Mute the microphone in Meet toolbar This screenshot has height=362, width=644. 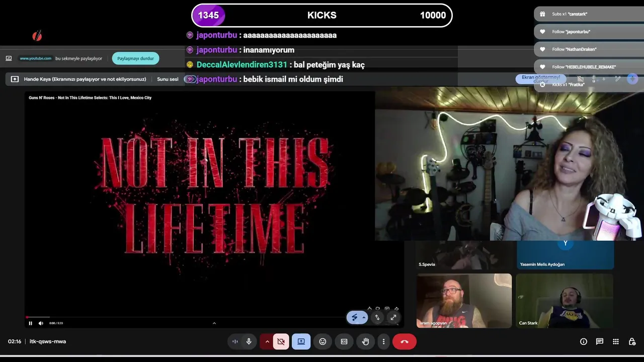coord(249,341)
